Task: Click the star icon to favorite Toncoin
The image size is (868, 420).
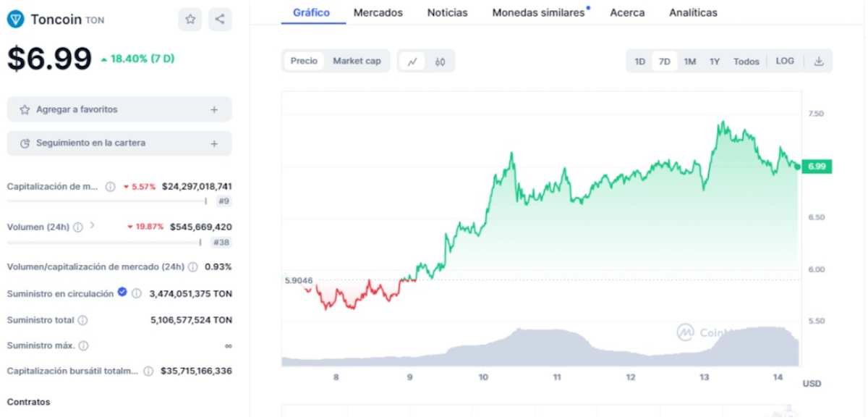Action: (190, 19)
